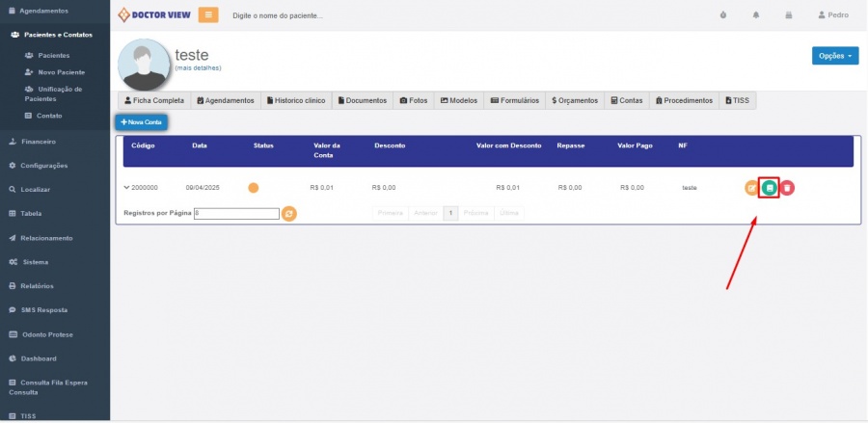Image resolution: width=868 pixels, height=423 pixels.
Task: Click the orange edit account icon
Action: pos(751,188)
